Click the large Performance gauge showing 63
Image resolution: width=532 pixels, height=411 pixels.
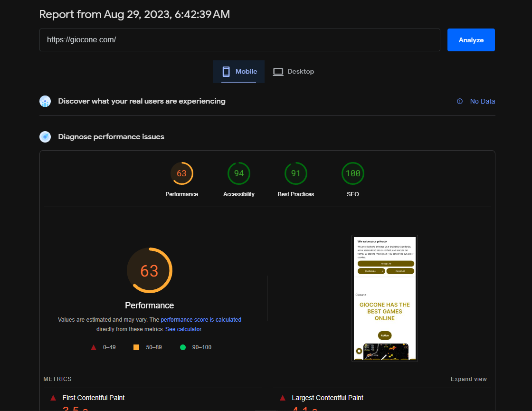[150, 270]
